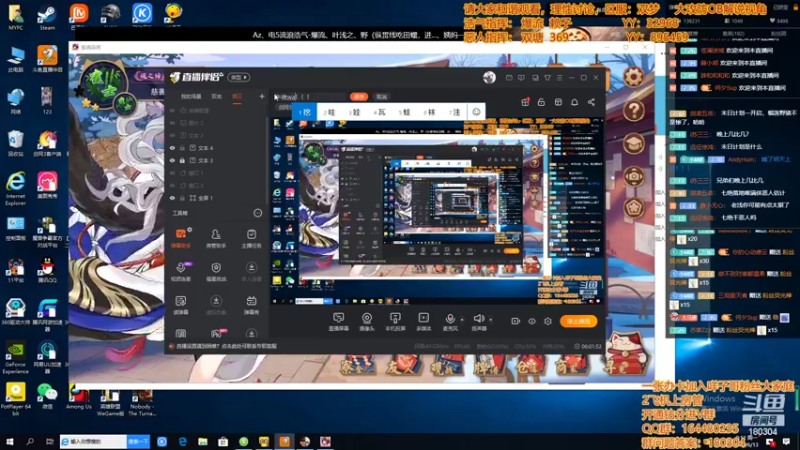Open the graduation cap tutorial button in the game
Viewport: 800px width, 450px height.
pos(634,143)
